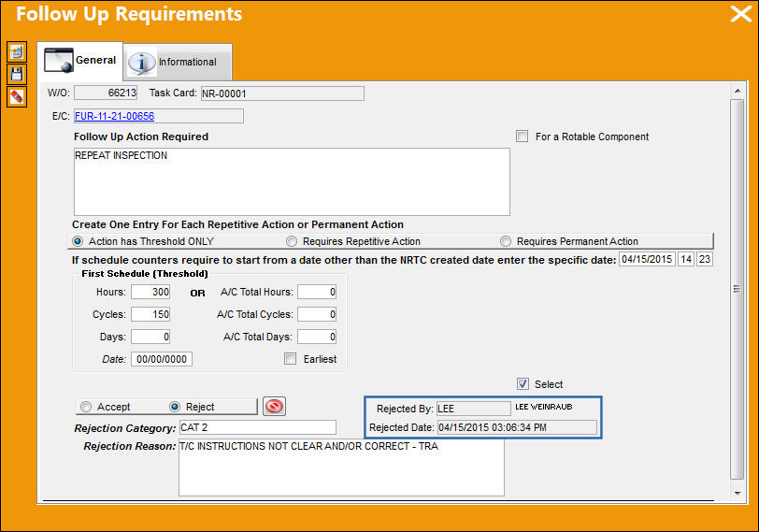Toggle the Earliest checkbox
This screenshot has width=759, height=532.
(x=290, y=359)
